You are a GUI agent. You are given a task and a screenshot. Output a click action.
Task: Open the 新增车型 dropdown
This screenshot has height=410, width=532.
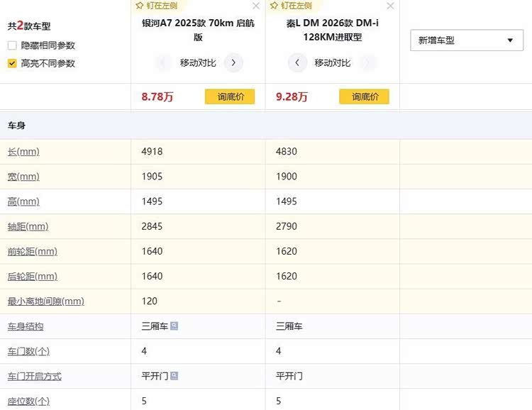[466, 40]
